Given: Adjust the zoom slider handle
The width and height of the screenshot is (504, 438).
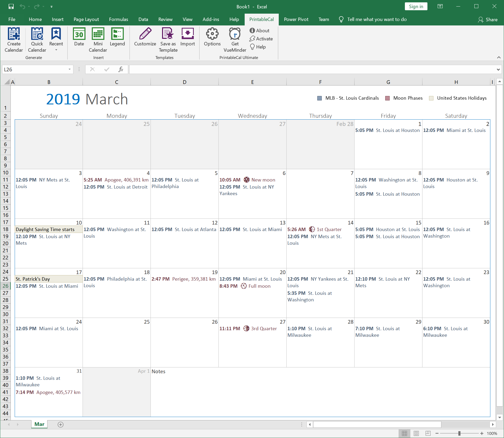Looking at the screenshot, I should (459, 434).
